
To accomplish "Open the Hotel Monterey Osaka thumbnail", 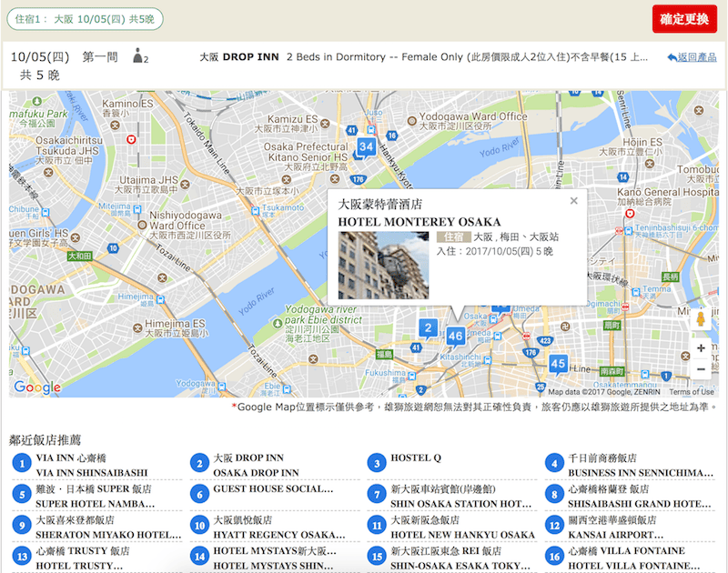I will tap(383, 265).
